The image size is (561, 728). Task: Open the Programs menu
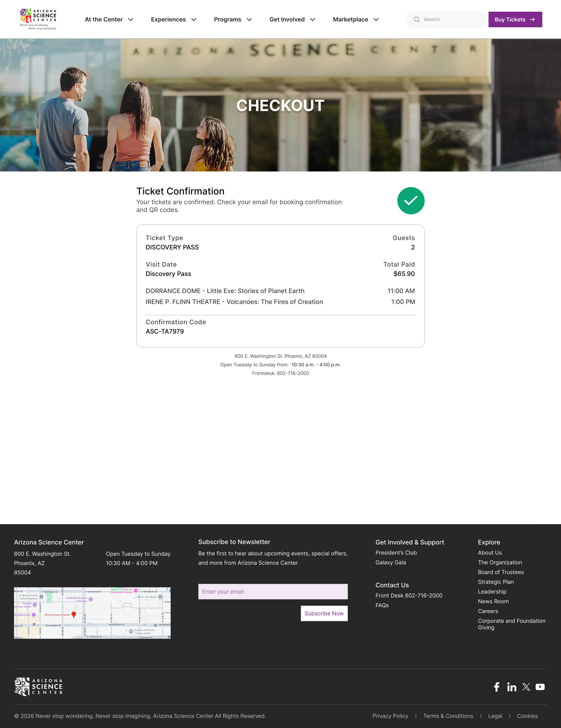[x=233, y=19]
